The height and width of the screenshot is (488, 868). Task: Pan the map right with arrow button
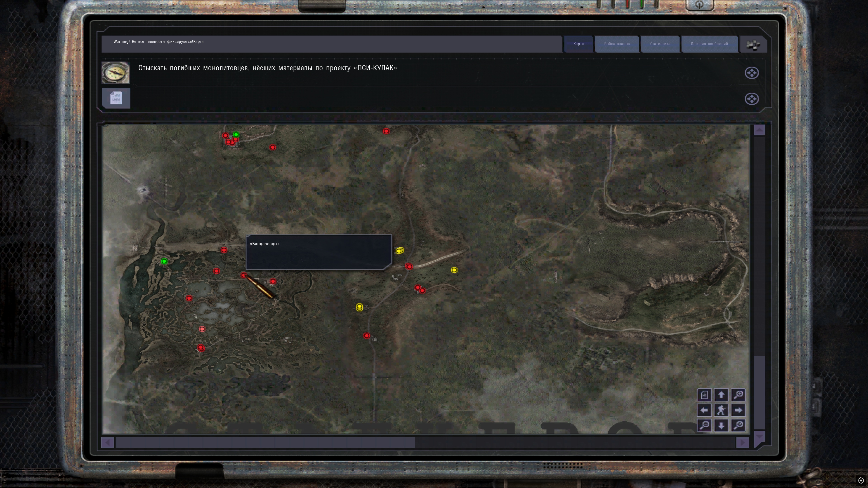click(738, 410)
